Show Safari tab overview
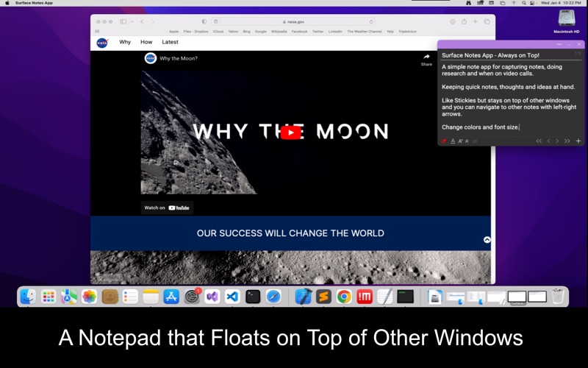The height and width of the screenshot is (368, 588). pos(487,22)
